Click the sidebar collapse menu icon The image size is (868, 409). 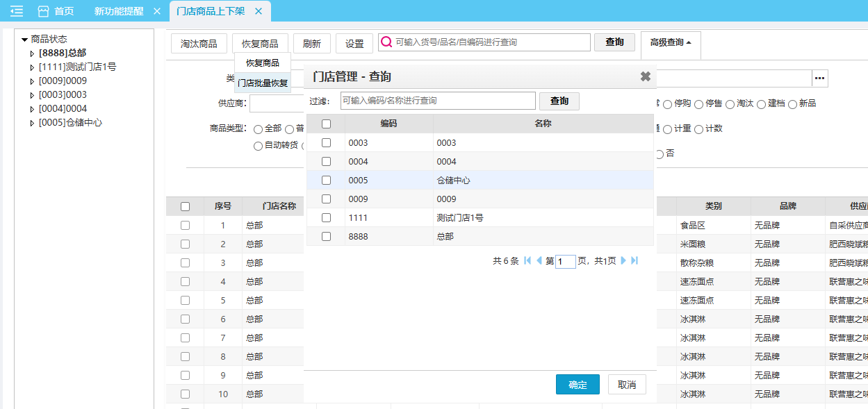[17, 11]
